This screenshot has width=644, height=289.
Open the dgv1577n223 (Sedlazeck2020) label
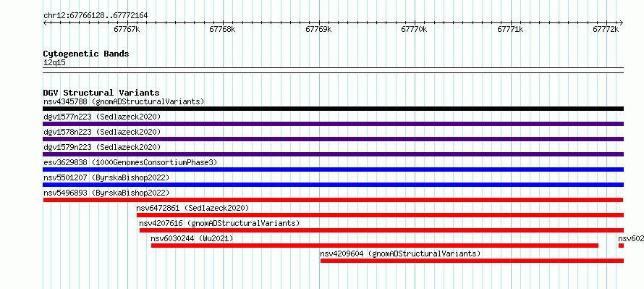pyautogui.click(x=102, y=117)
